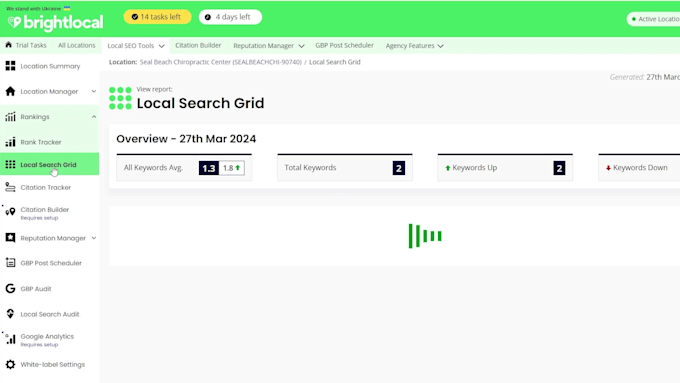Image resolution: width=680 pixels, height=383 pixels.
Task: Open GBP Post Scheduler in top navigation
Action: pyautogui.click(x=344, y=45)
